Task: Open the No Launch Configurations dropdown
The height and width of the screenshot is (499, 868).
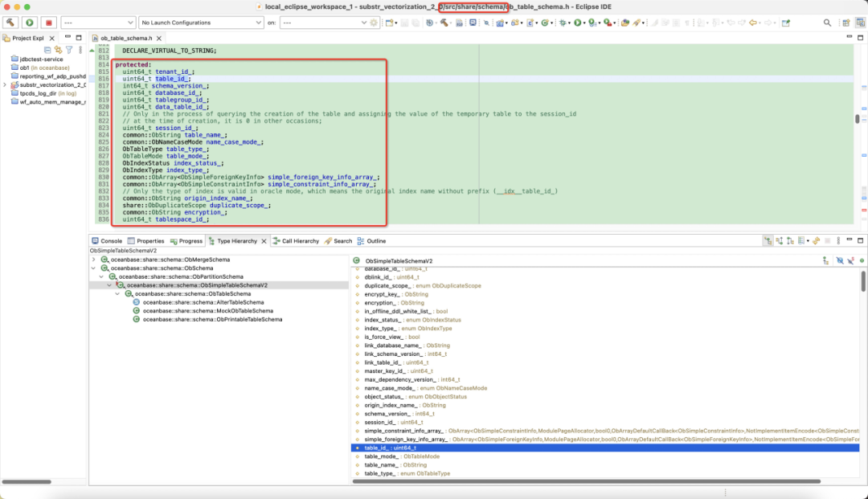Action: click(200, 22)
